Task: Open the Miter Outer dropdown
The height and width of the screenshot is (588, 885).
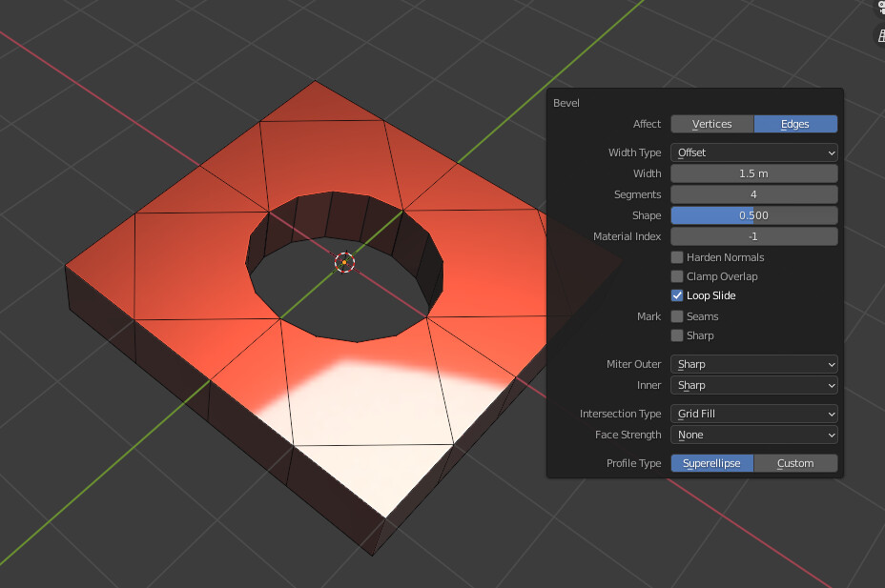Action: 753,364
